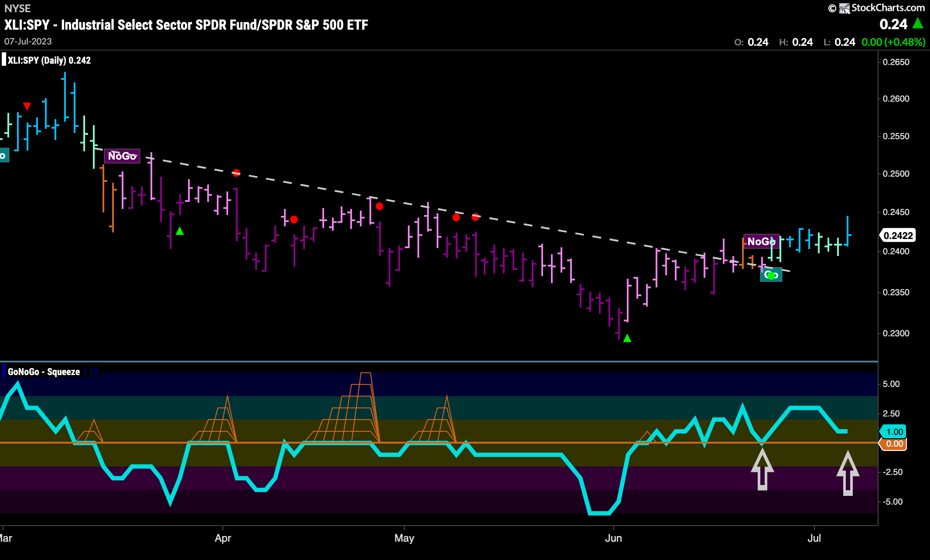Click the 0.2422 current price tag
The width and height of the screenshot is (930, 560).
[898, 236]
